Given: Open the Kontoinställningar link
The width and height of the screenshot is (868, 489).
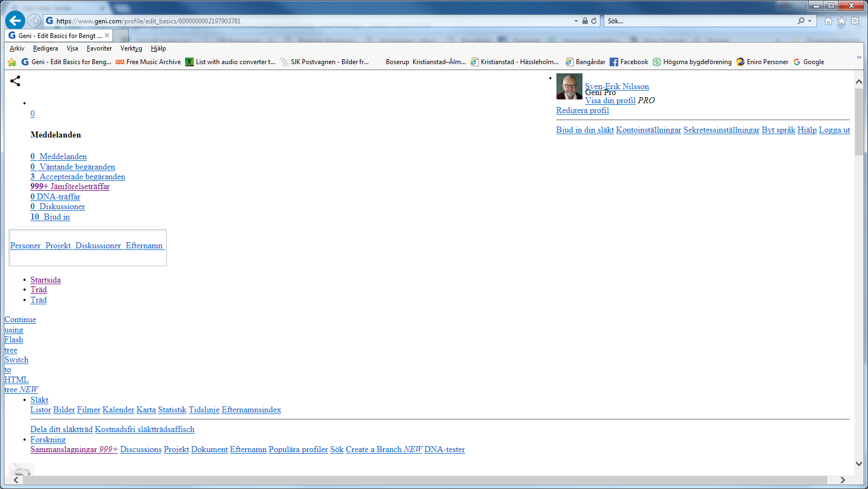Looking at the screenshot, I should [x=648, y=130].
